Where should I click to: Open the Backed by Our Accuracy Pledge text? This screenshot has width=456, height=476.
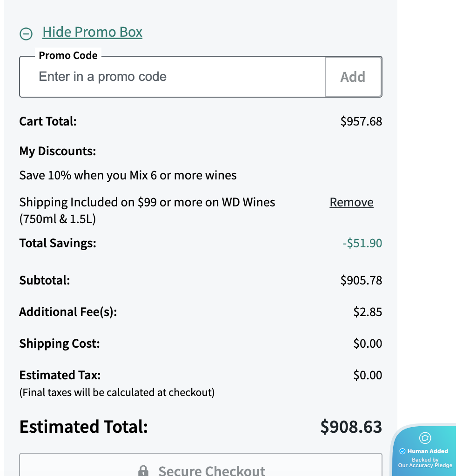(x=425, y=463)
